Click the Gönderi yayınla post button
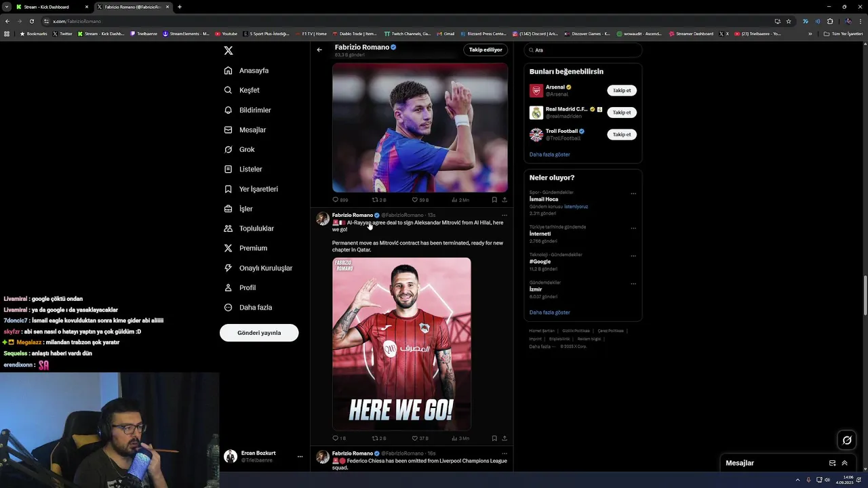Image resolution: width=868 pixels, height=488 pixels. [259, 333]
